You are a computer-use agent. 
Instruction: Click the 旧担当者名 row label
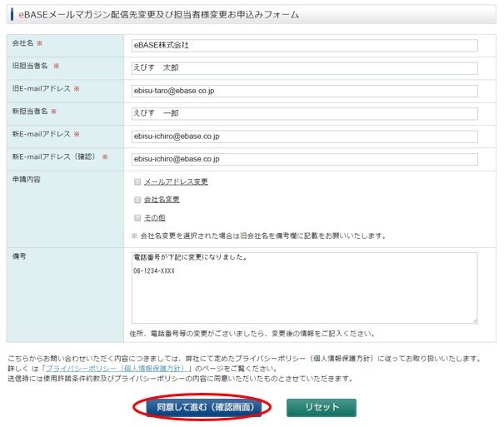30,66
